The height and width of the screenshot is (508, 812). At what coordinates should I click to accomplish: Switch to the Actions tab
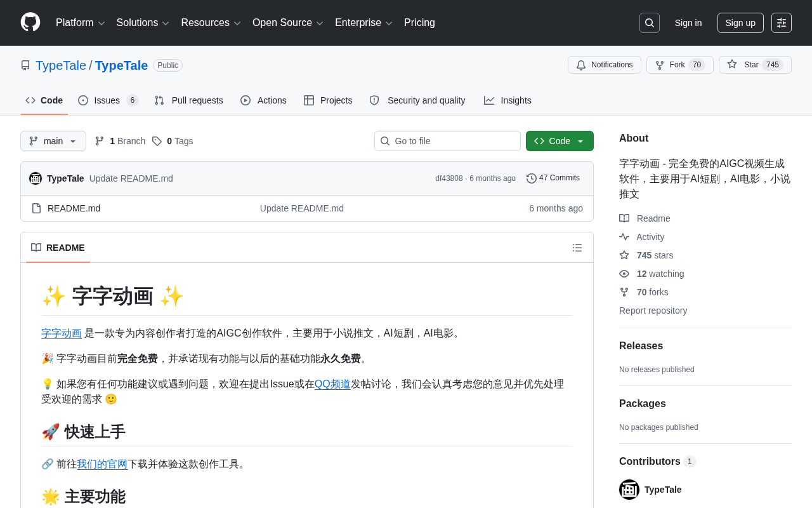pos(263,100)
